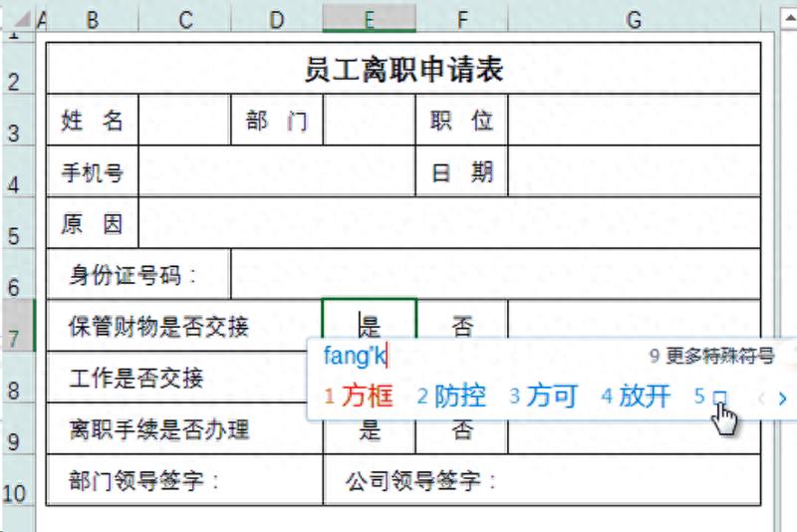This screenshot has height=532, width=797.
Task: Click the empty reason cell beside 原 因
Action: pos(449,223)
